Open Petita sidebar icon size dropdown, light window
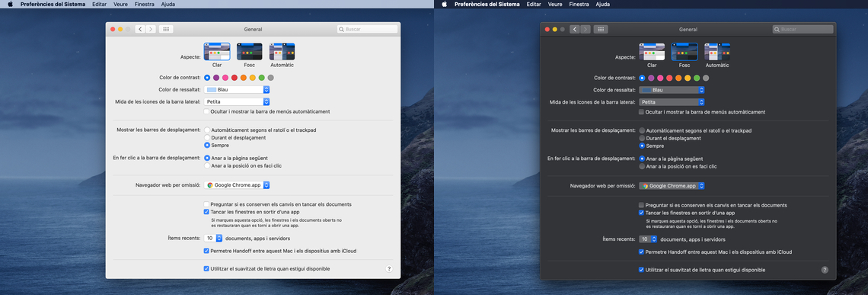 click(x=237, y=101)
